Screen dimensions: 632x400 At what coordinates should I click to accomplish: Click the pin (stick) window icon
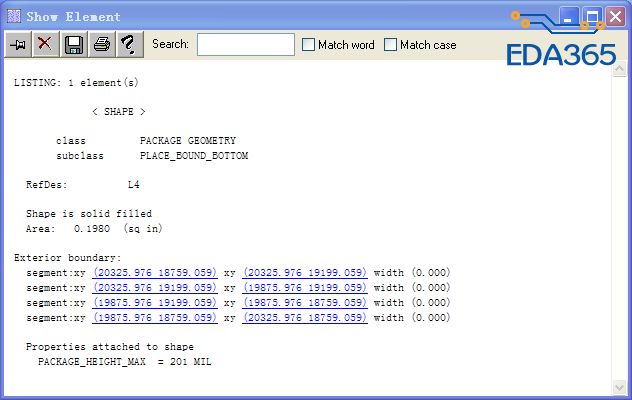coord(18,44)
